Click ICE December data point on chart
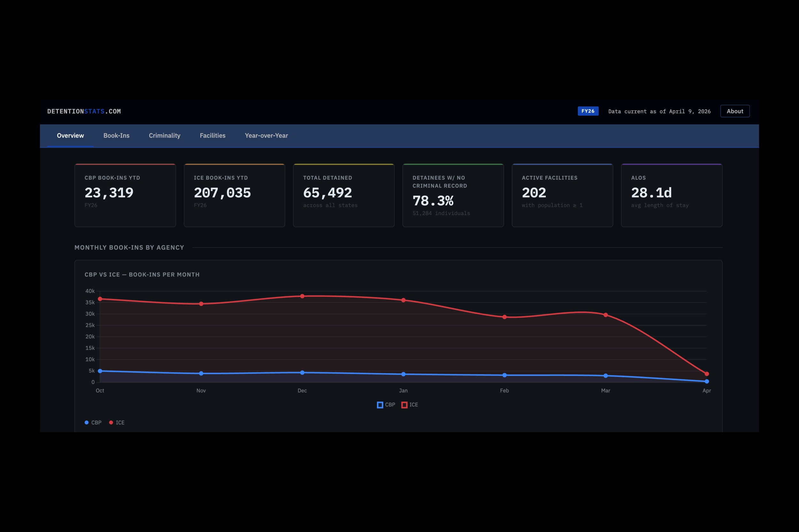The image size is (799, 532). 302,296
